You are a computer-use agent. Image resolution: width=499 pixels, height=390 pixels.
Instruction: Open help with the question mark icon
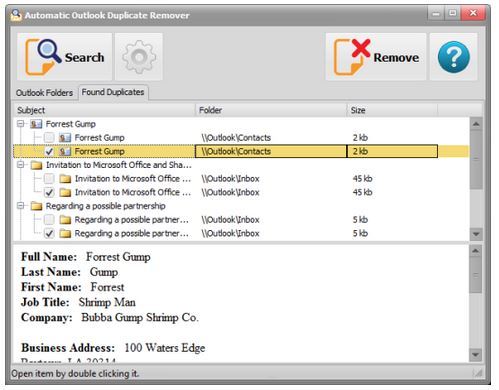[x=454, y=57]
